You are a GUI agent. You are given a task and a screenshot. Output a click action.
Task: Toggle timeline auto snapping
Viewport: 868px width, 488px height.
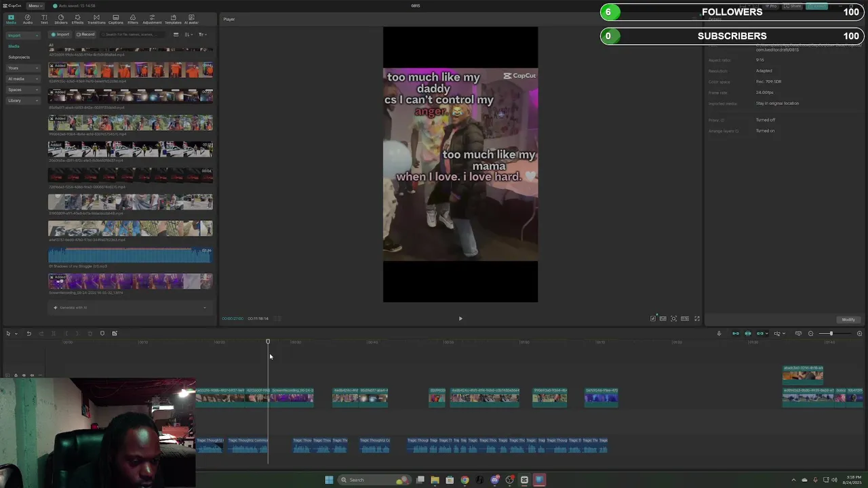tap(748, 333)
